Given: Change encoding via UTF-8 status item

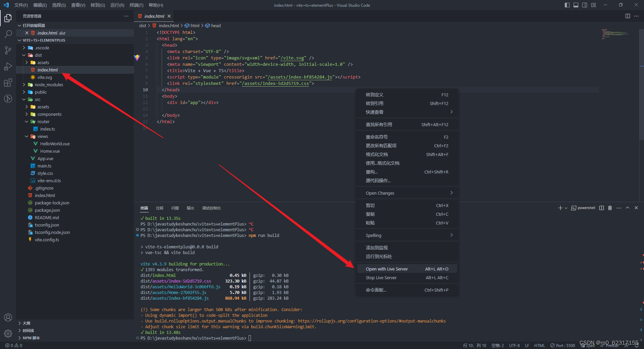Looking at the screenshot, I should tap(514, 345).
